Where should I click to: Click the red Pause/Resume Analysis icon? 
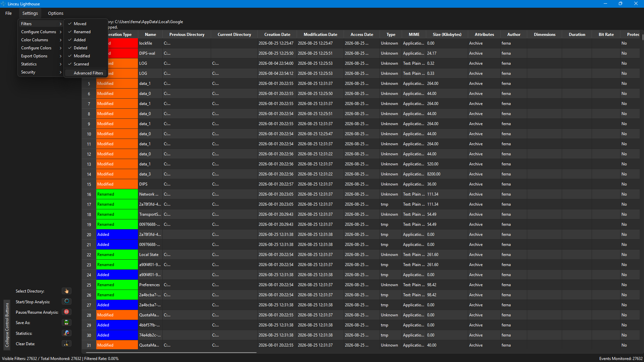click(66, 312)
